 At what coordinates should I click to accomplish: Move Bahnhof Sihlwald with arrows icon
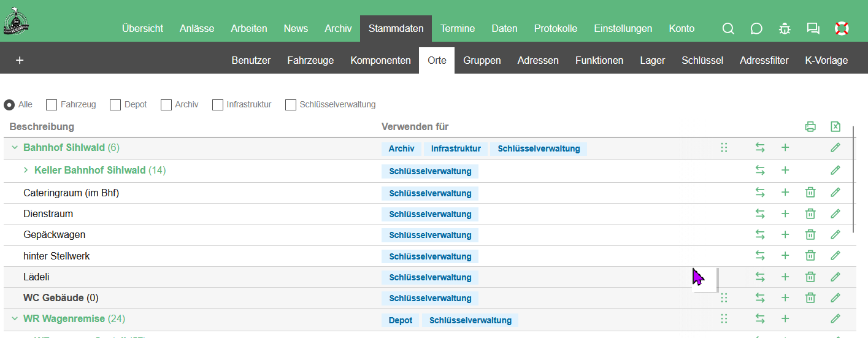(760, 147)
